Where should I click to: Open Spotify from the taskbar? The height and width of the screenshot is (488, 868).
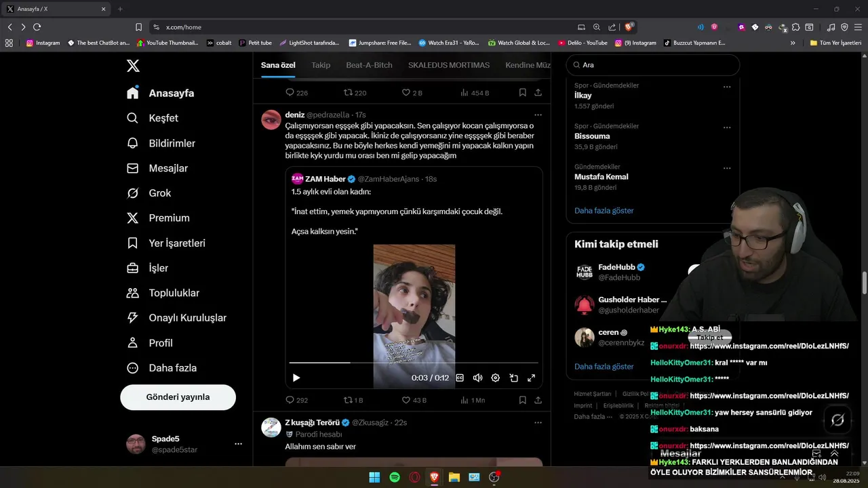tap(395, 477)
